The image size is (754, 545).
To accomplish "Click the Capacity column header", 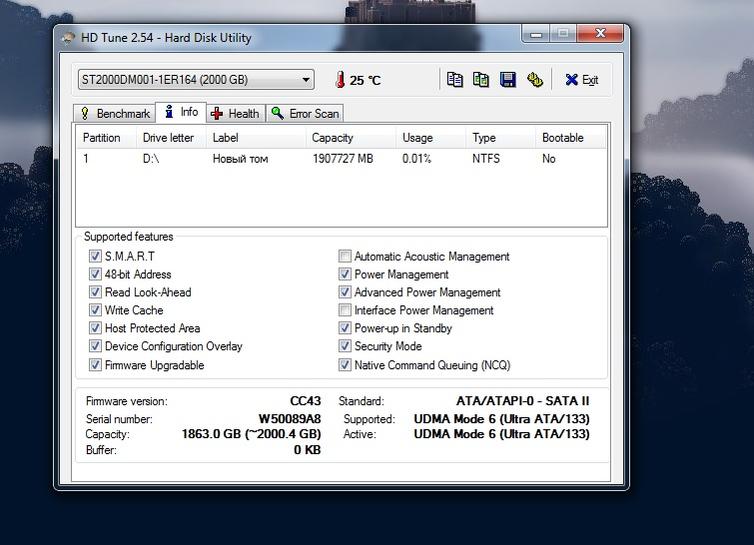I will coord(351,138).
